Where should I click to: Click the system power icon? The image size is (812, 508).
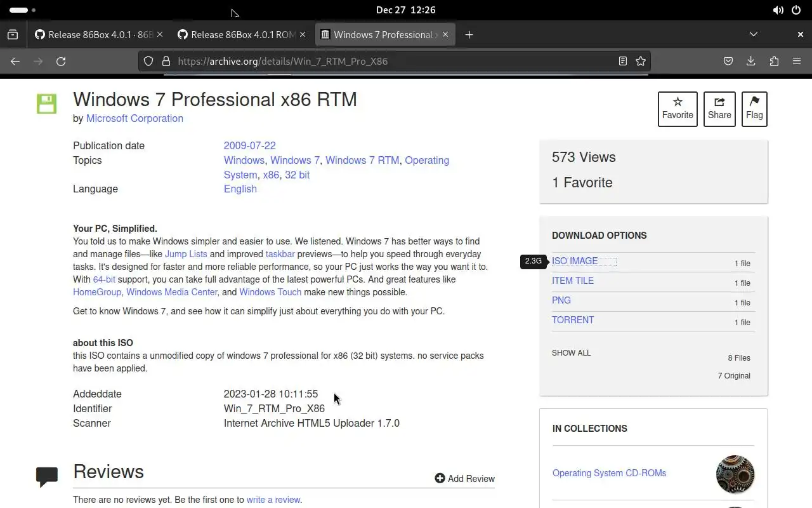click(x=796, y=10)
